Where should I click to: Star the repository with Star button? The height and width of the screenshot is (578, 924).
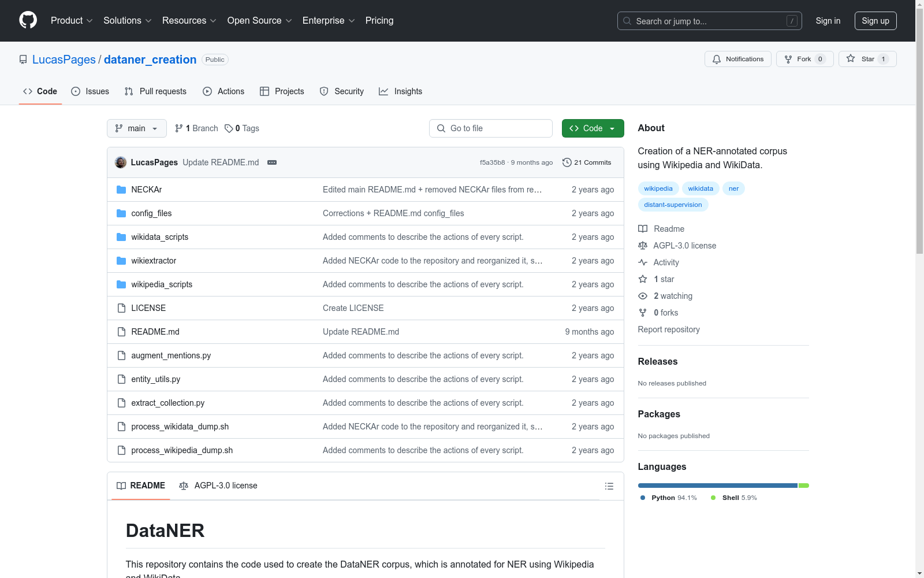867,59
